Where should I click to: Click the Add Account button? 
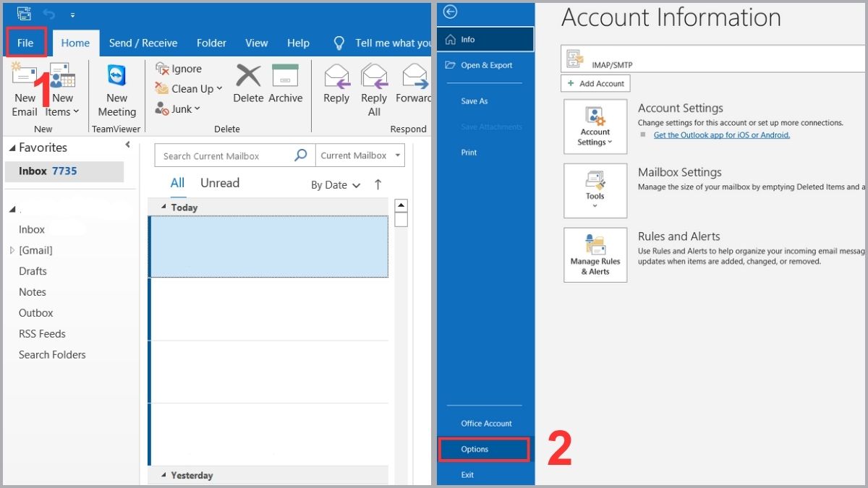point(595,84)
